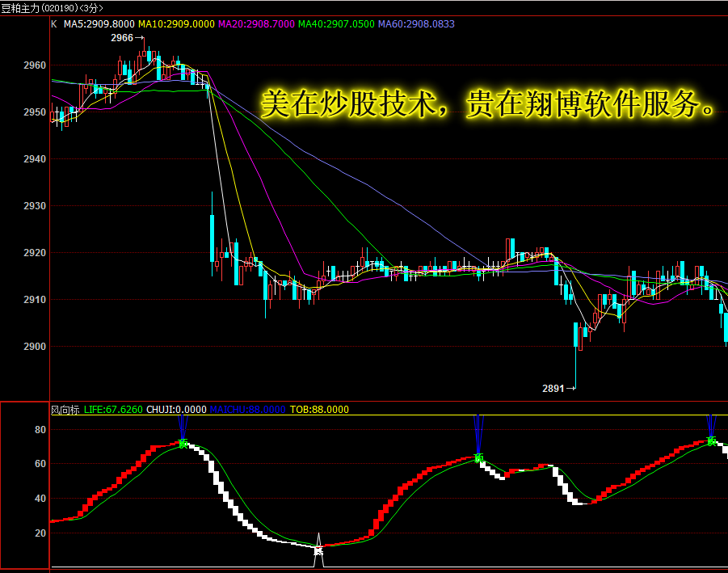
Task: Click the 80 indicator axis label
Action: coord(40,430)
